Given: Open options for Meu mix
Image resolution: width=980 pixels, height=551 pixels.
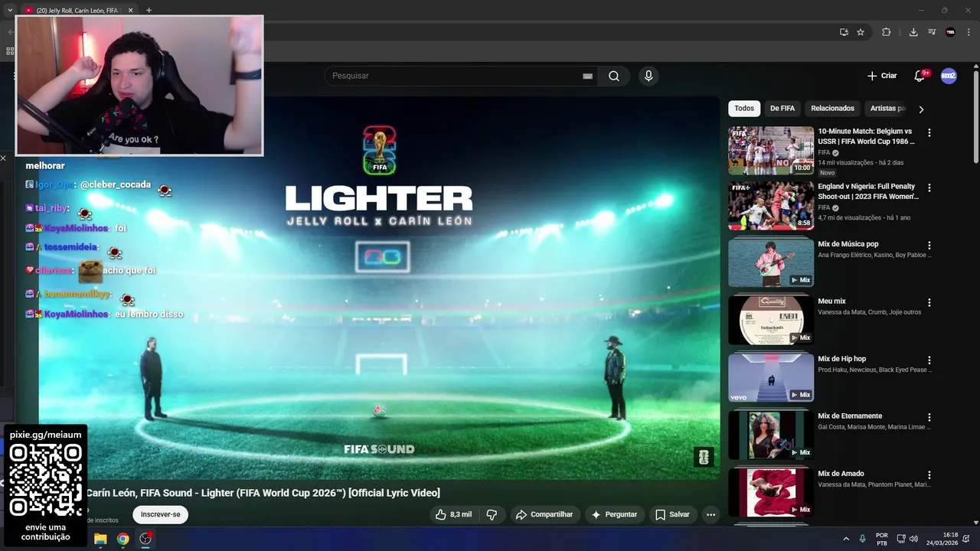Looking at the screenshot, I should 929,302.
